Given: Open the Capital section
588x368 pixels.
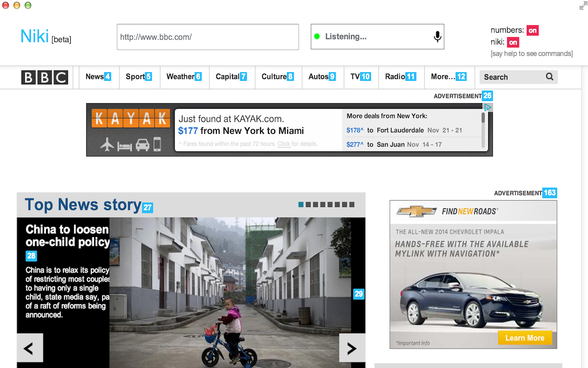Looking at the screenshot, I should pos(227,76).
